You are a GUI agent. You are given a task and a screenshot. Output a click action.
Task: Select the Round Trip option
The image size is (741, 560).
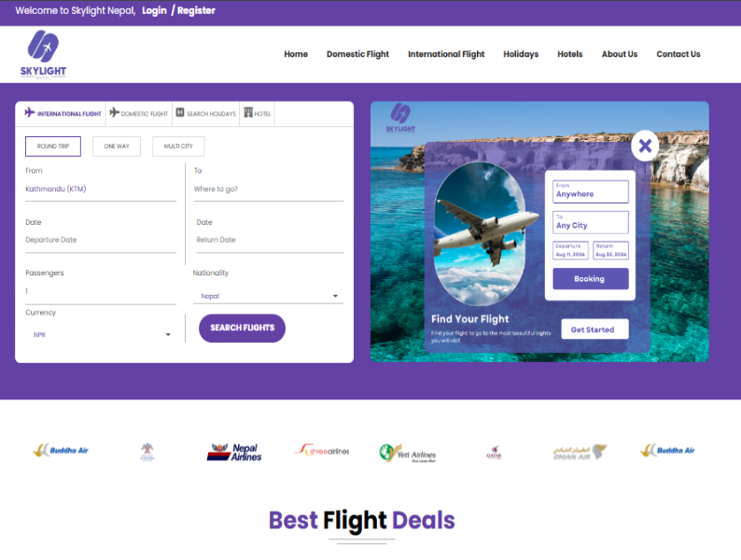tap(53, 146)
